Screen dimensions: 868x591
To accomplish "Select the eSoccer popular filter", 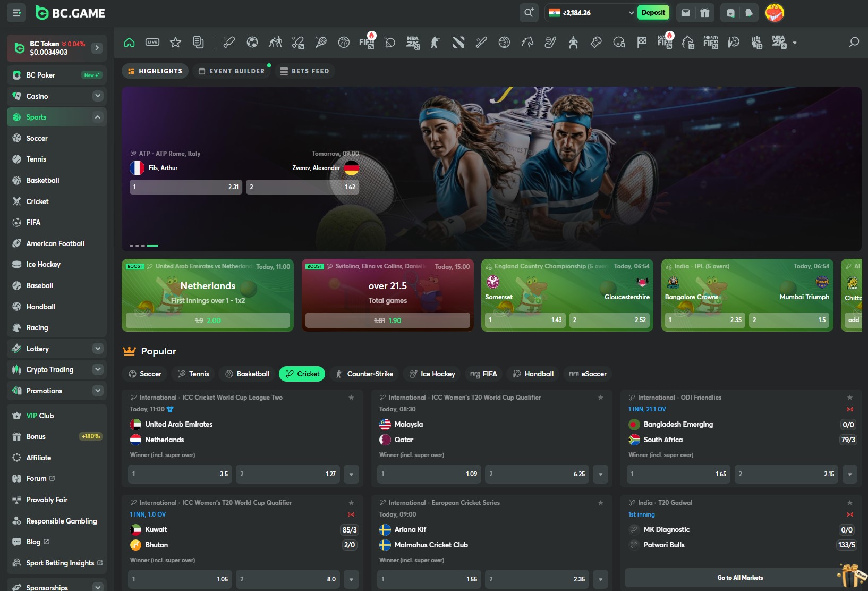I will click(x=588, y=374).
